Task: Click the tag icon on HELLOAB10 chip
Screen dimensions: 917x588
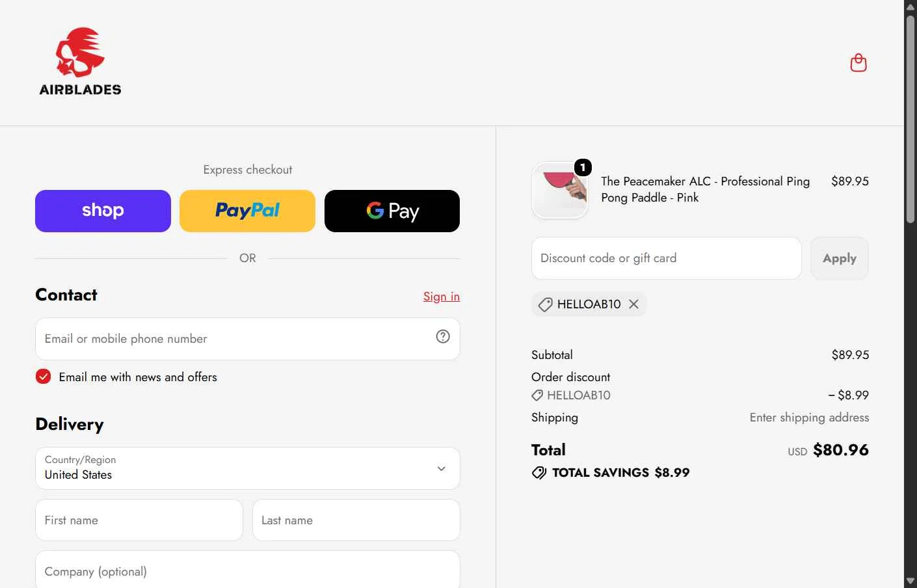Action: coord(545,304)
